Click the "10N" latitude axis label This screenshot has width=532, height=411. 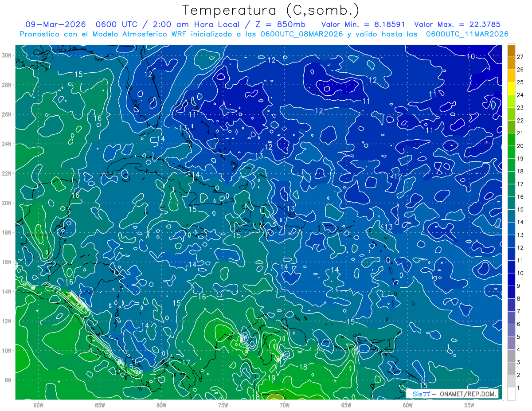click(x=6, y=351)
